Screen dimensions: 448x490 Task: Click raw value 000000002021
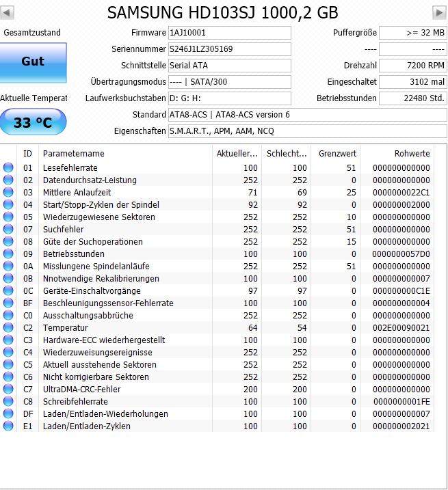pos(401,426)
